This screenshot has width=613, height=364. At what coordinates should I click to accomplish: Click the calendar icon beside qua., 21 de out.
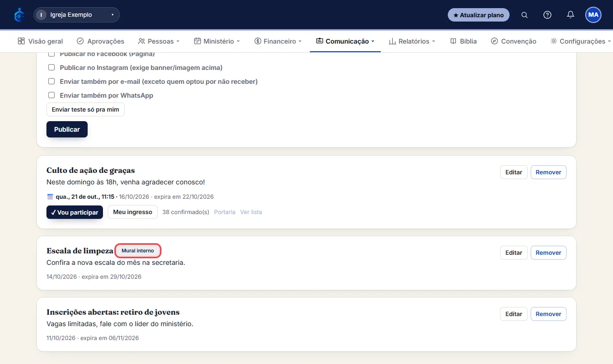coord(50,197)
